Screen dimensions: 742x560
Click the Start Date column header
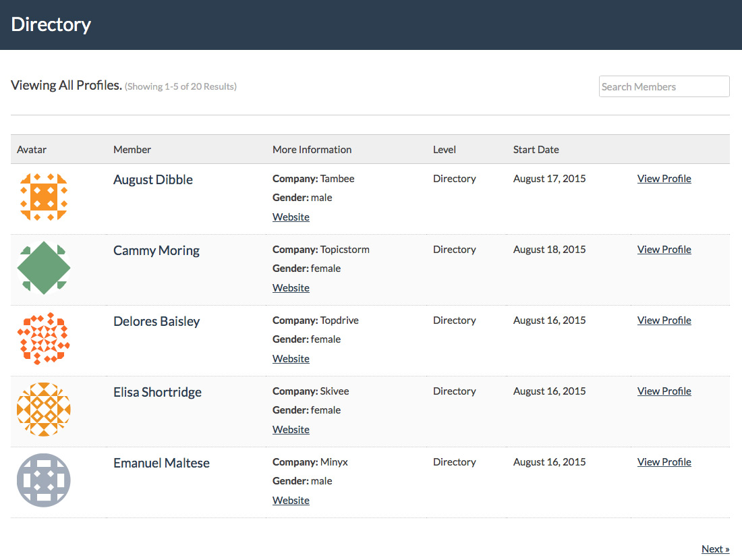pyautogui.click(x=536, y=150)
